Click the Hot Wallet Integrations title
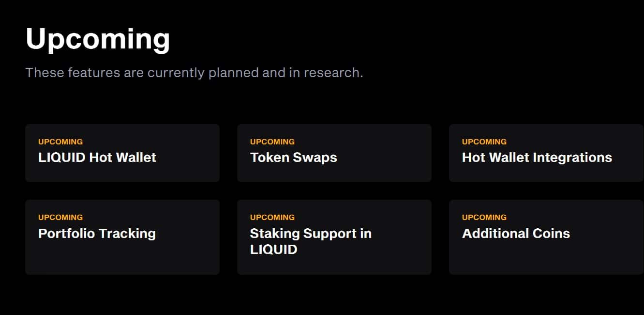644x315 pixels. pos(537,157)
